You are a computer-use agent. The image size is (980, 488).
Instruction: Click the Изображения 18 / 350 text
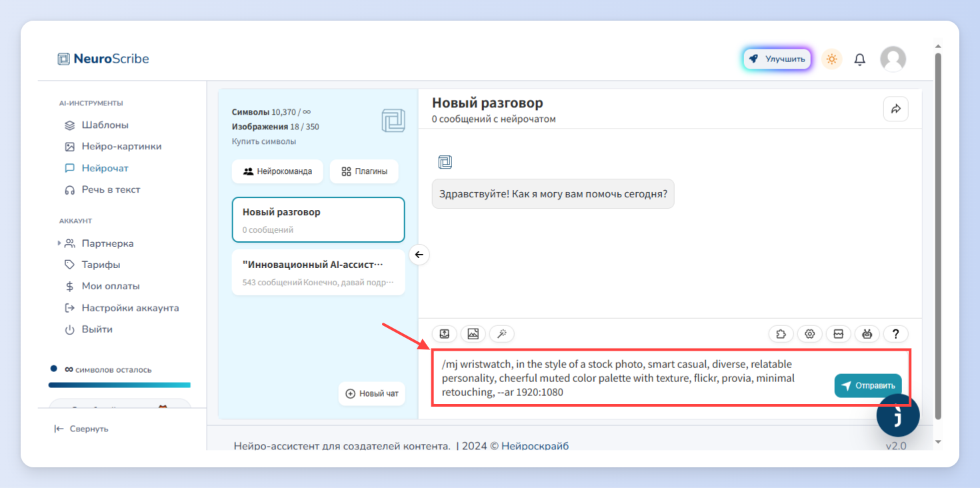pos(275,127)
